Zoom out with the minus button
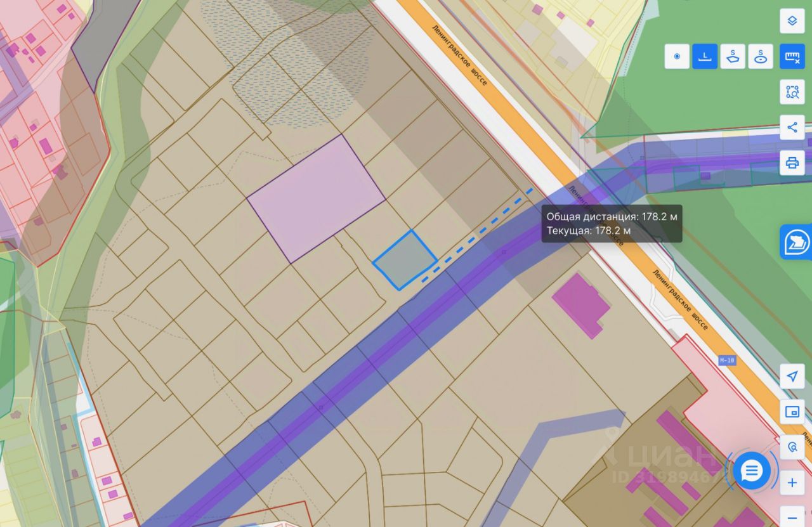The height and width of the screenshot is (527, 812). 792,516
